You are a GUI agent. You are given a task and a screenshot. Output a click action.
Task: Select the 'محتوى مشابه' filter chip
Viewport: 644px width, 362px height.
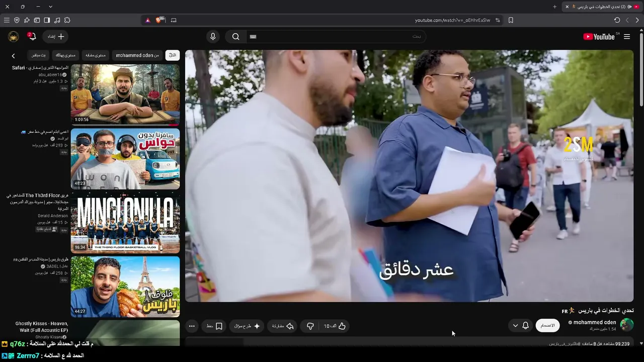[96, 55]
